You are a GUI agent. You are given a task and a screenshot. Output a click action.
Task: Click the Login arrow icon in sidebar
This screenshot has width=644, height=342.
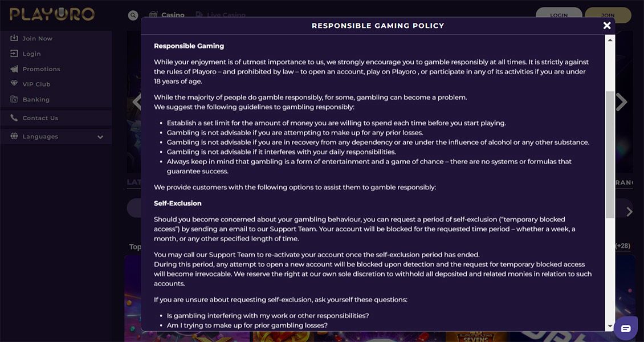[x=14, y=54]
